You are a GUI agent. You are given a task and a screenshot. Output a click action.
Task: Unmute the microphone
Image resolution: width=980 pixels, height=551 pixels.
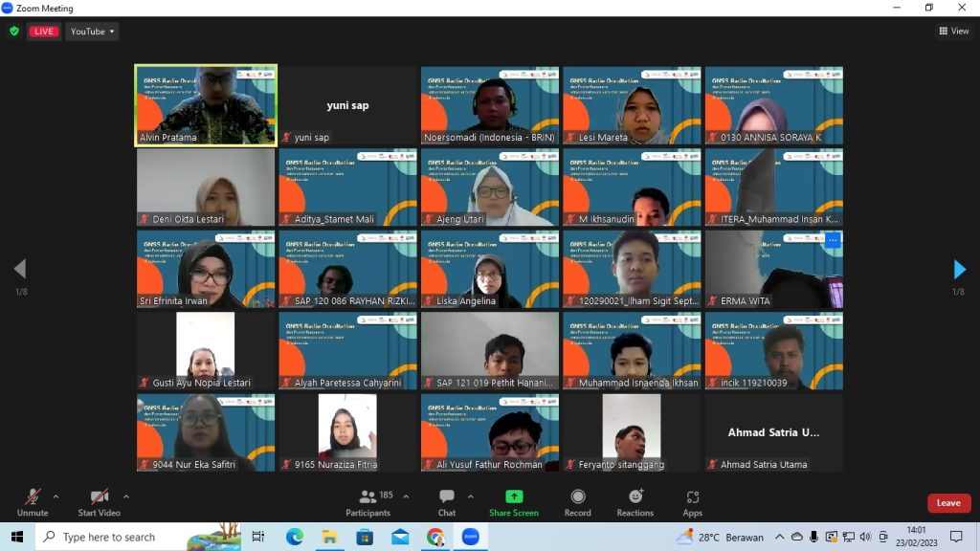coord(33,497)
